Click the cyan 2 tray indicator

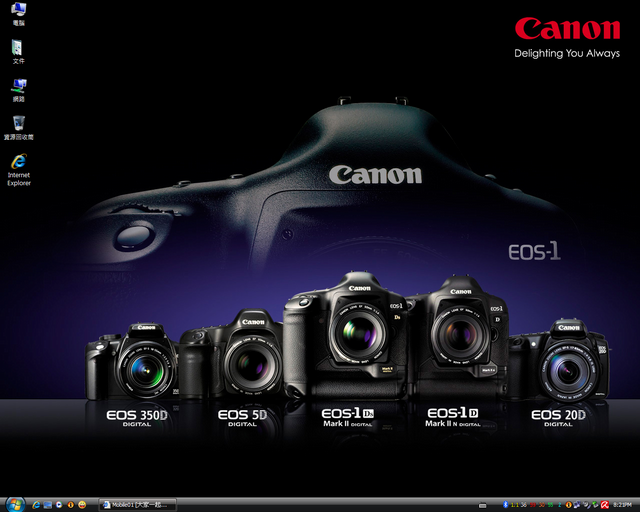click(560, 505)
